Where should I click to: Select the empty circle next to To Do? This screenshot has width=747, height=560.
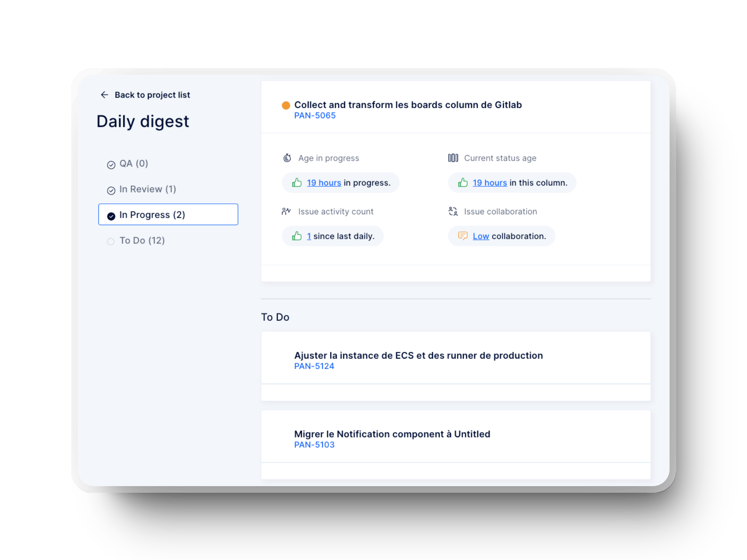[110, 241]
